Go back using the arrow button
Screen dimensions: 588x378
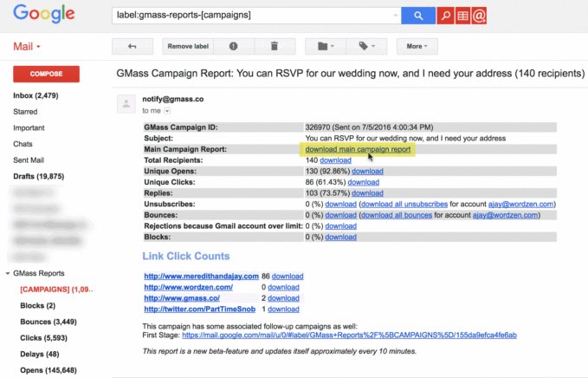click(x=132, y=46)
